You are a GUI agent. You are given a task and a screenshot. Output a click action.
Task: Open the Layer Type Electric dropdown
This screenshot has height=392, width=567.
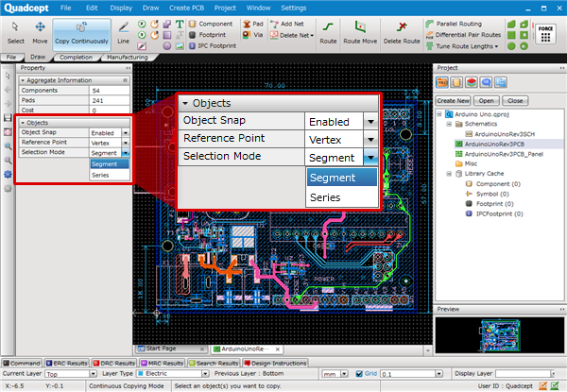coord(205,373)
